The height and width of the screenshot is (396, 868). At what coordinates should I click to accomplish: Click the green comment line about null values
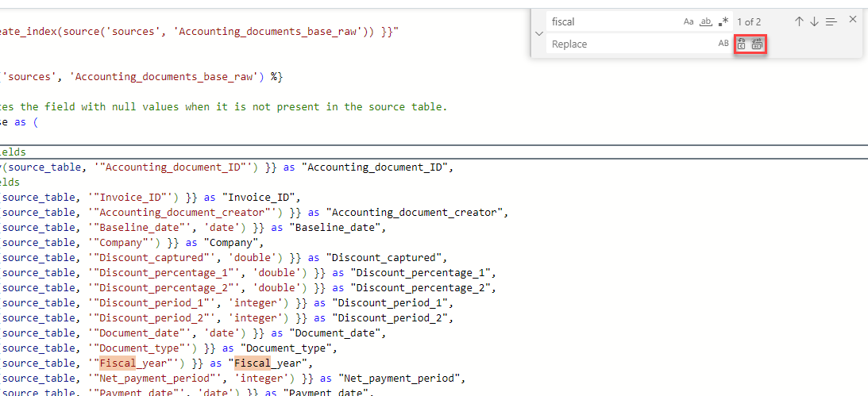[223, 107]
